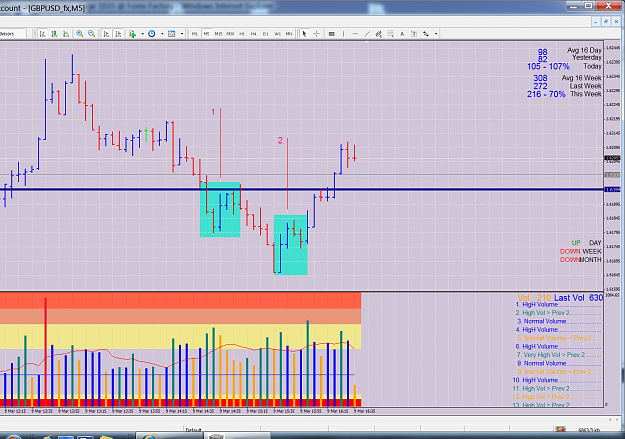Open the folder icon on taskbar

[106, 437]
